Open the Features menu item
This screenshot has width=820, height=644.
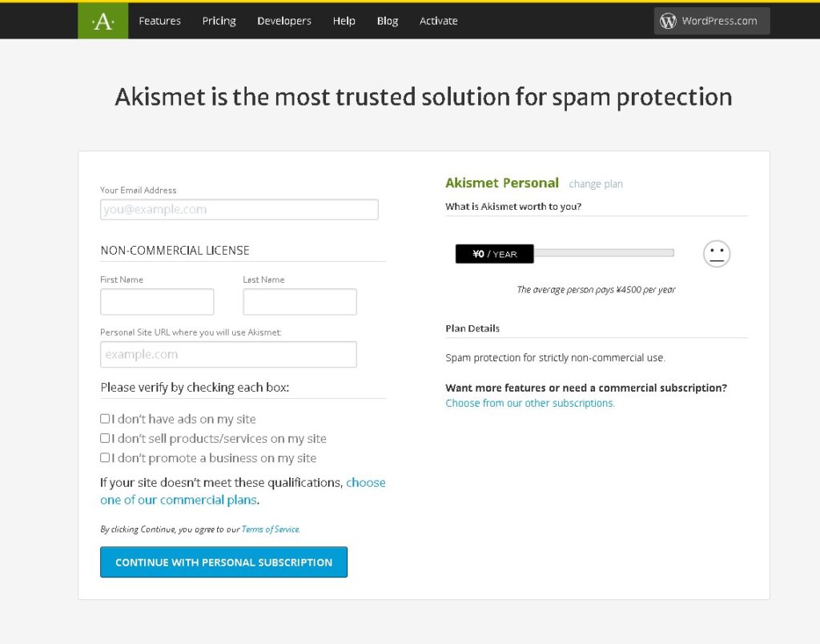coord(159,21)
